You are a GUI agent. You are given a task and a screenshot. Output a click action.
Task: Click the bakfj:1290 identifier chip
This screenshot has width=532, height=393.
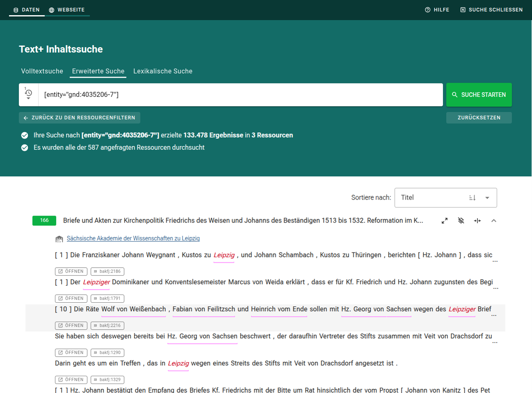tap(107, 353)
